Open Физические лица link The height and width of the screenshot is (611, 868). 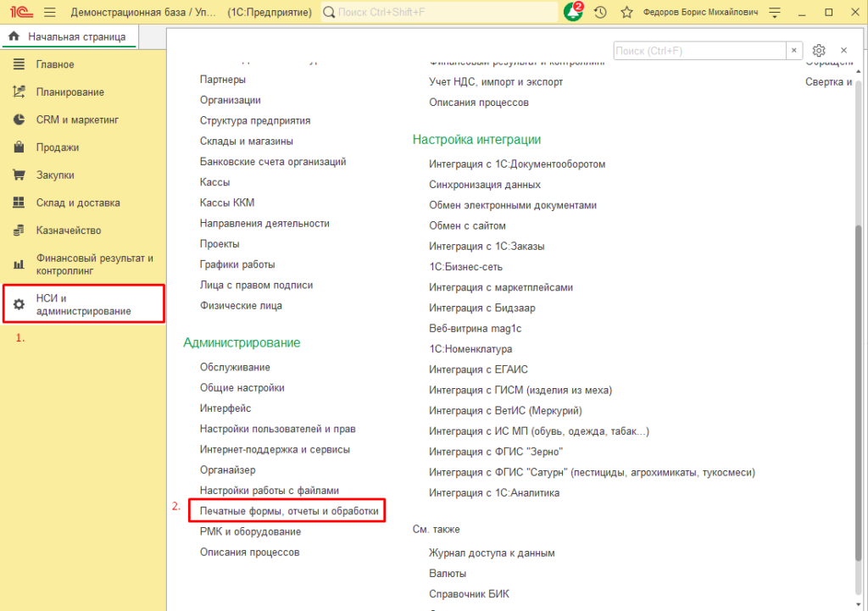point(241,305)
